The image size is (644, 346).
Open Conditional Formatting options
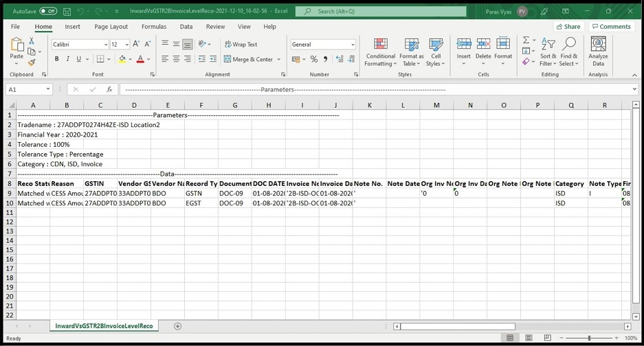point(380,51)
